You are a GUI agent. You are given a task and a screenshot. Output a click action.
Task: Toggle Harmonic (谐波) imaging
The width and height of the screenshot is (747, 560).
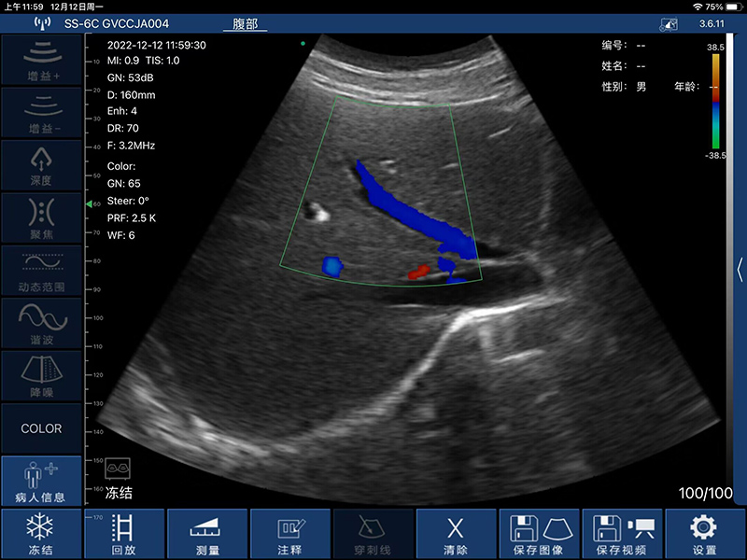[x=41, y=322]
